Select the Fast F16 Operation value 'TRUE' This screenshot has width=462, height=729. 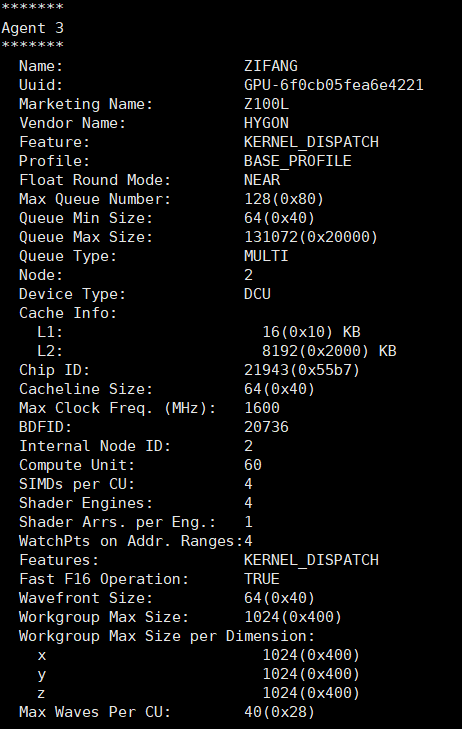tap(262, 579)
